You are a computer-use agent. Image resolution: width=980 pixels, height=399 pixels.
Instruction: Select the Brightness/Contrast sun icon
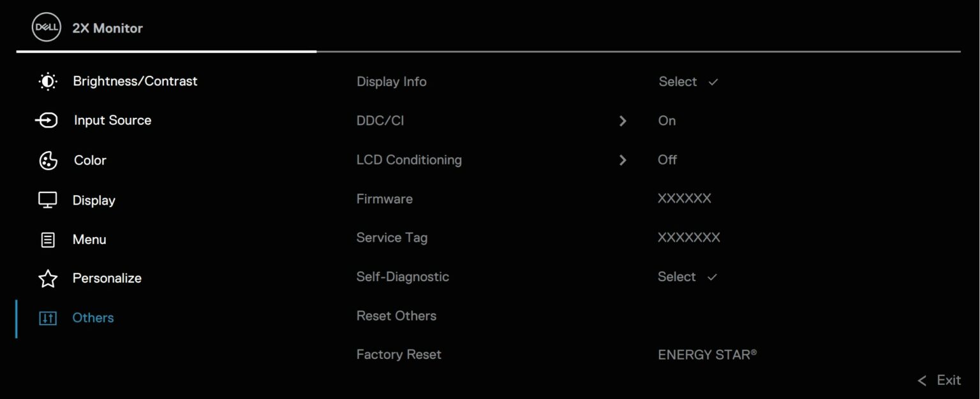point(48,82)
